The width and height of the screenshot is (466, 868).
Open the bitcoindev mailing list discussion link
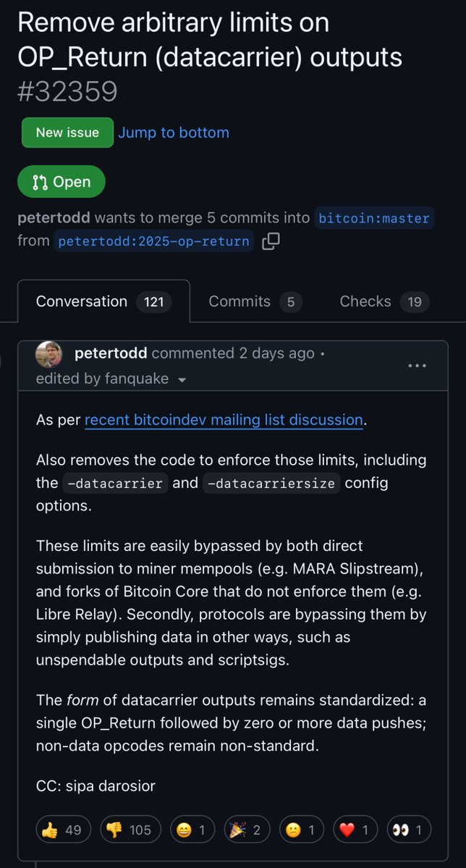pos(224,420)
